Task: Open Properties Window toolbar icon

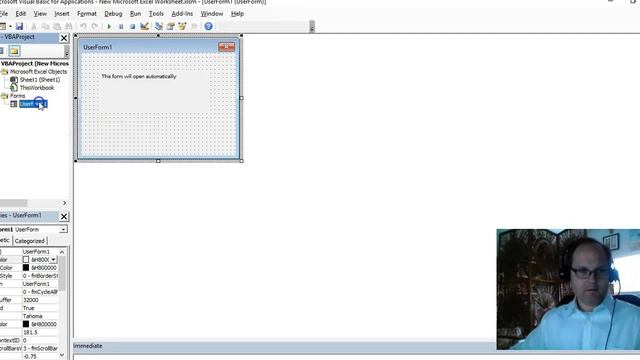Action: tap(171, 27)
